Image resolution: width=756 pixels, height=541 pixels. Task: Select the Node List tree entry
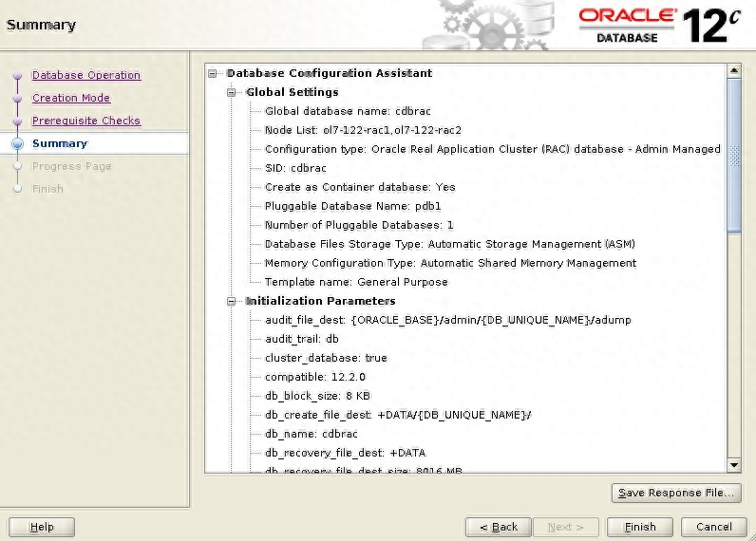tap(363, 130)
